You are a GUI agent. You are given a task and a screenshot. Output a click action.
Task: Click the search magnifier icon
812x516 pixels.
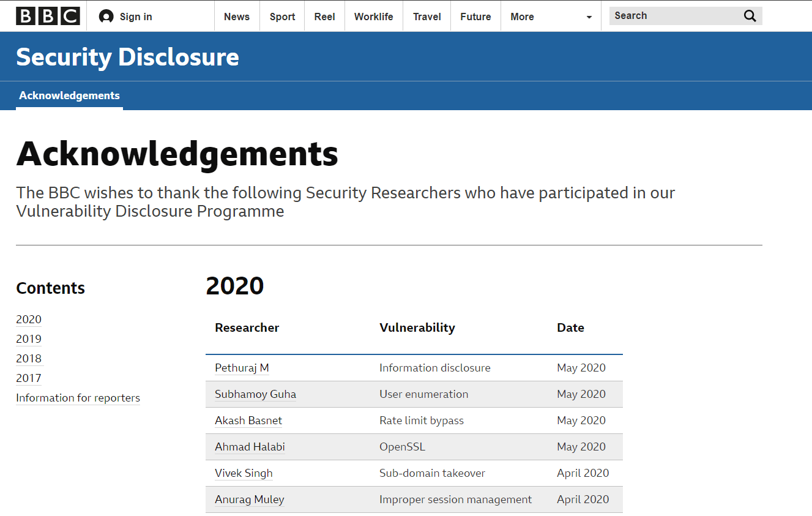click(x=750, y=16)
